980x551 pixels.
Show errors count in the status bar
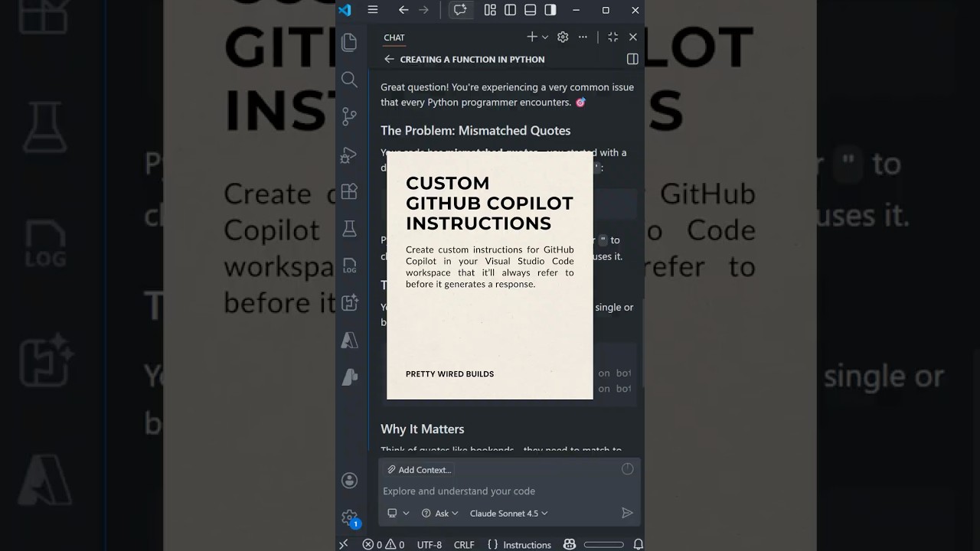click(372, 544)
